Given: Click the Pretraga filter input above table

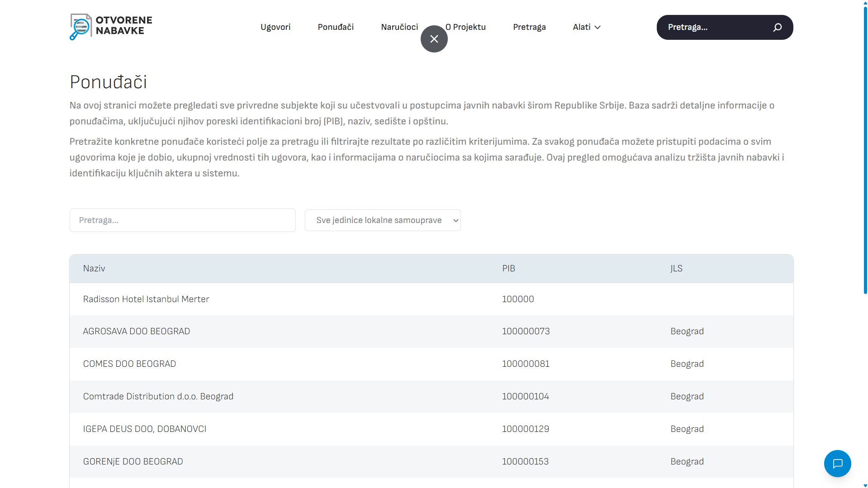Looking at the screenshot, I should click(x=183, y=220).
